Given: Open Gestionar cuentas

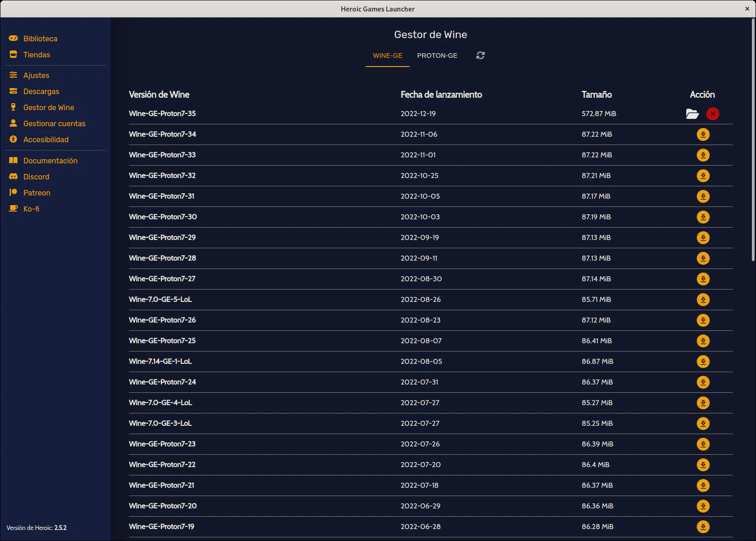Looking at the screenshot, I should point(54,123).
